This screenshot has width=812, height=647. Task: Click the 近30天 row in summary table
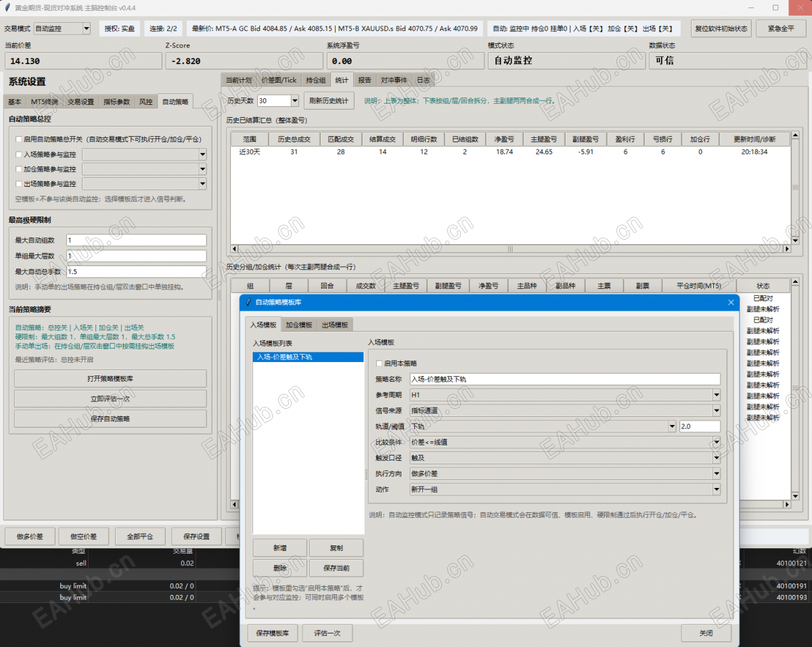click(511, 152)
